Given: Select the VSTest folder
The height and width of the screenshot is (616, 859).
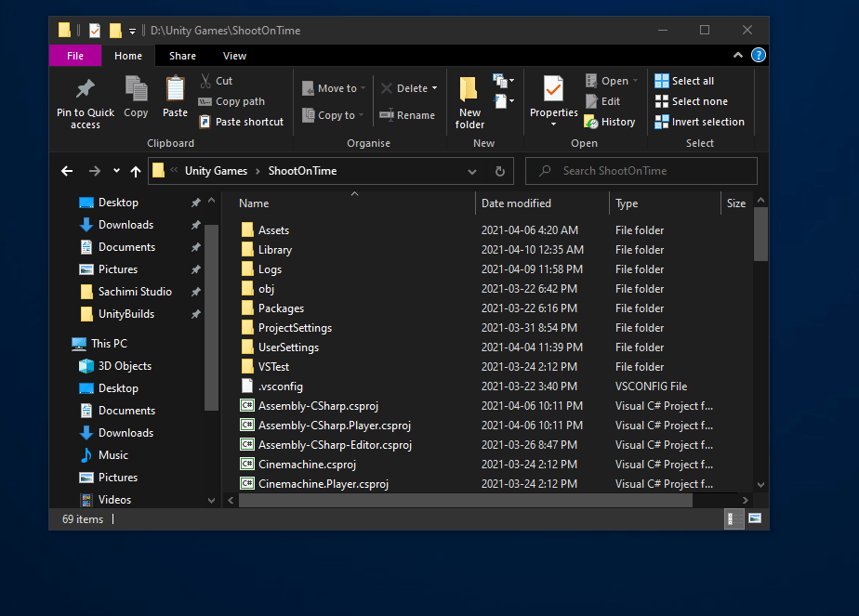Looking at the screenshot, I should 265,367.
